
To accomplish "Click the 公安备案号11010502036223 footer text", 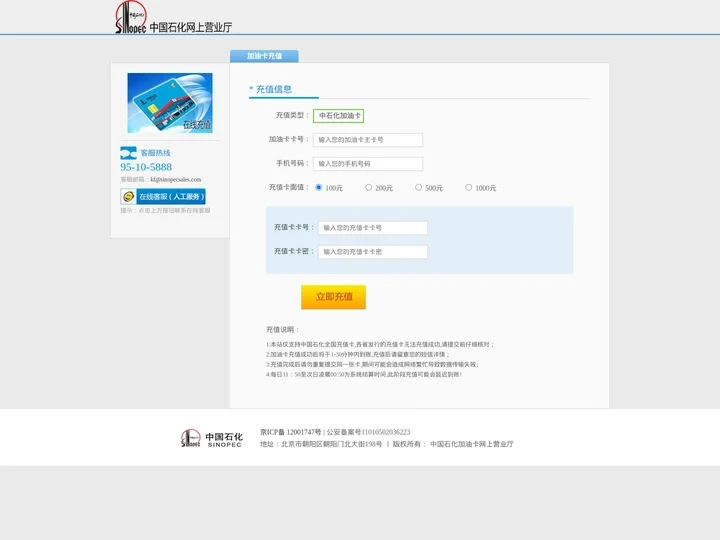I will (368, 432).
